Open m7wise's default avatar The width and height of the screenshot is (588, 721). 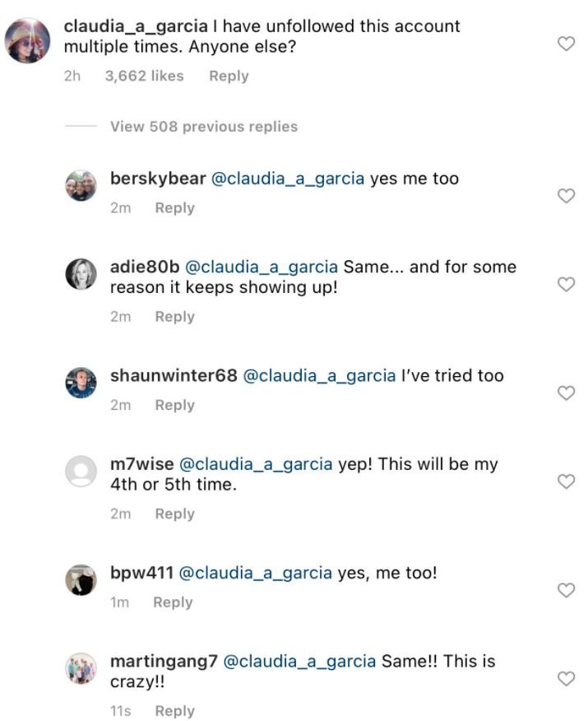(x=81, y=472)
